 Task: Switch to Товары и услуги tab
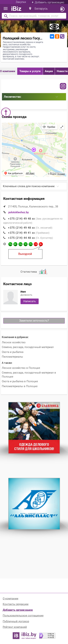click(30, 71)
